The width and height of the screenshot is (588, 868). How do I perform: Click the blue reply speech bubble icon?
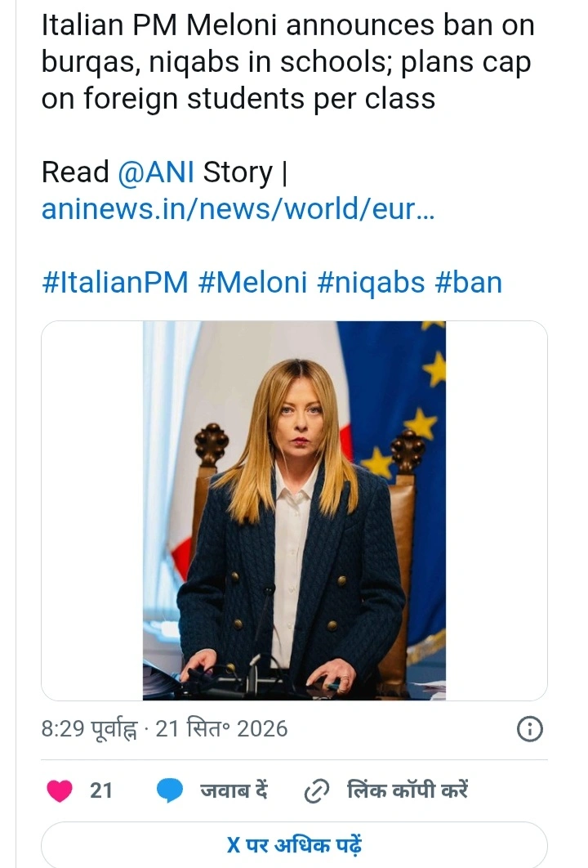(170, 790)
